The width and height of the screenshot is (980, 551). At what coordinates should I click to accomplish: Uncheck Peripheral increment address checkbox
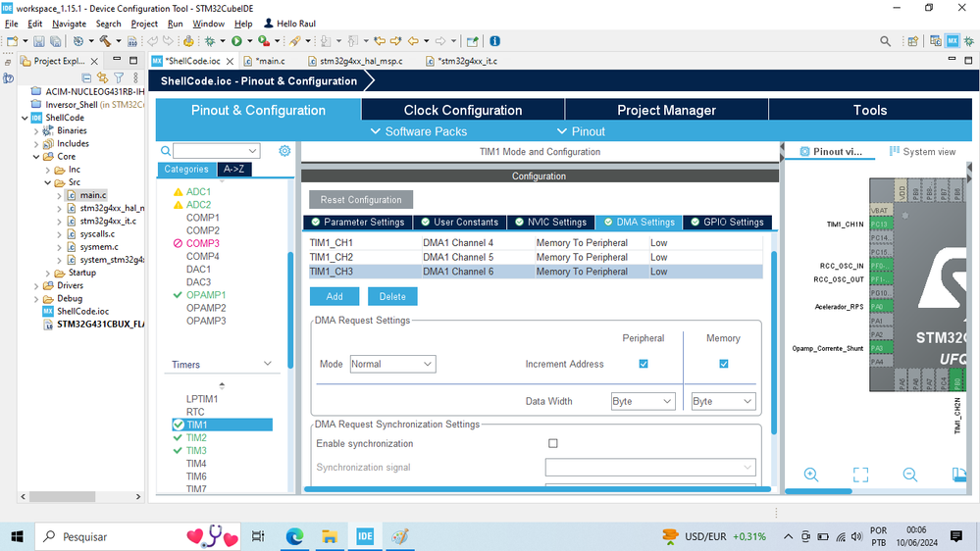click(644, 364)
